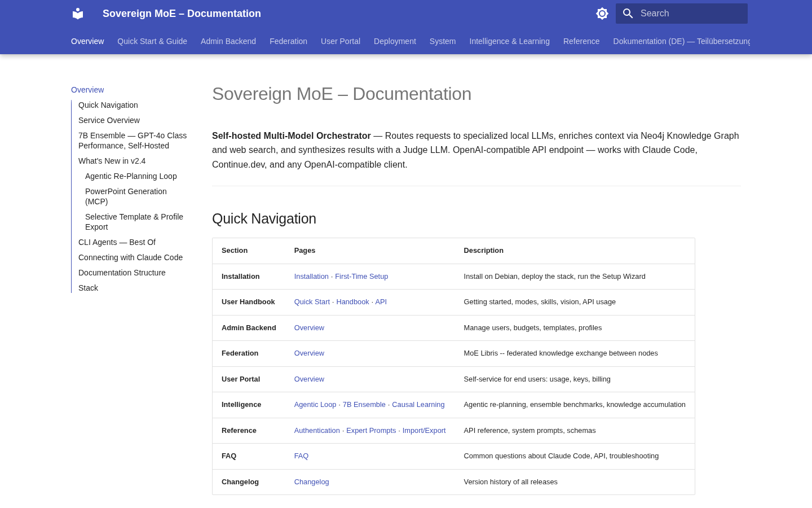Screen dimensions: 812x508
Task: Switch to the Admin Backend tab
Action: tap(228, 41)
